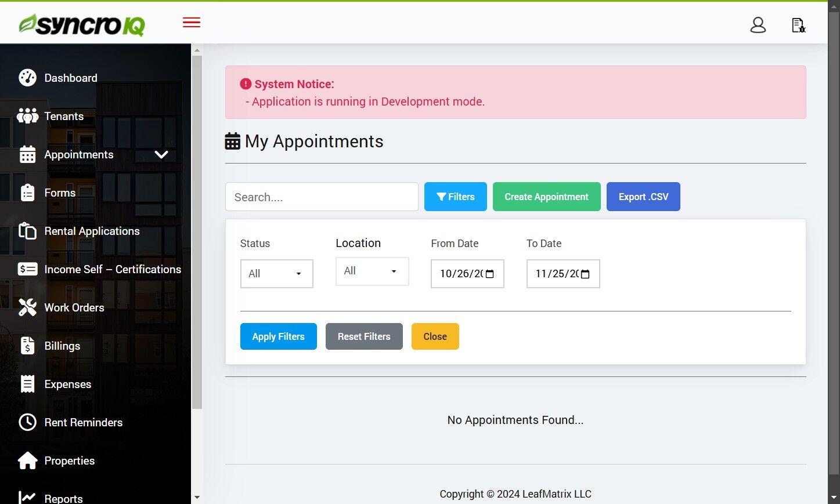Click sidebar scrollbar down arrow

pyautogui.click(x=197, y=497)
